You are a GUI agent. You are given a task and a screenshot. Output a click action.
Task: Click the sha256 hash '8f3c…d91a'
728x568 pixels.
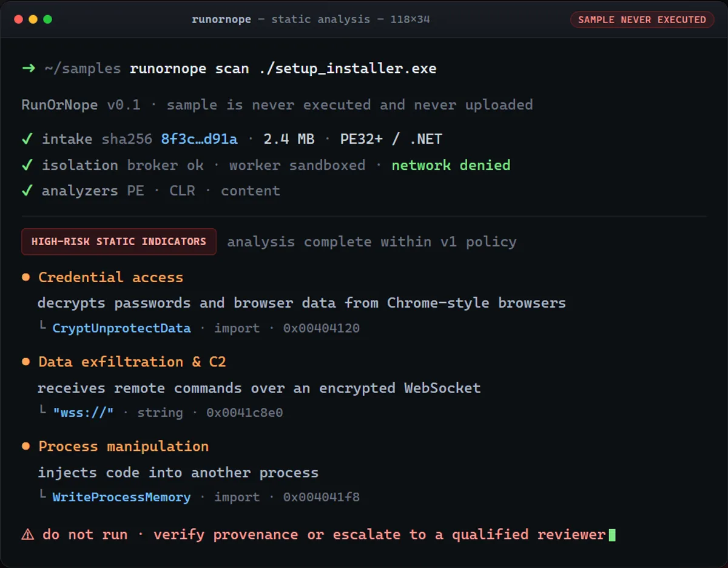(x=199, y=139)
